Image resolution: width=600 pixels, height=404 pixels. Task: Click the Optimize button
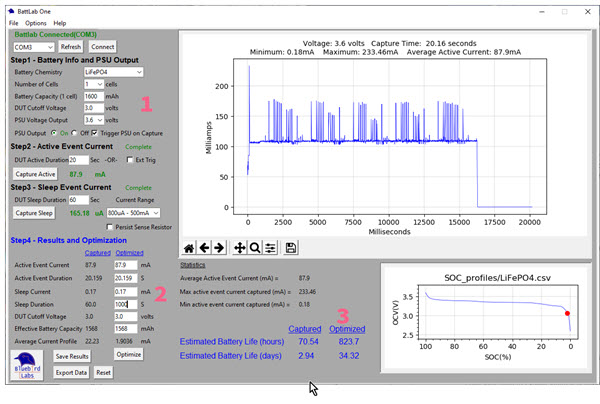click(129, 354)
